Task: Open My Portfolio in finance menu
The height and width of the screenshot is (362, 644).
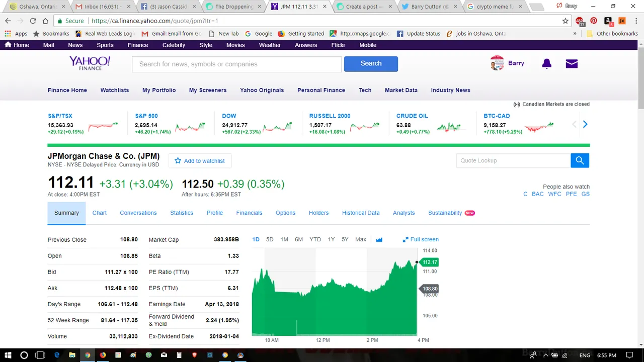Action: tap(159, 90)
